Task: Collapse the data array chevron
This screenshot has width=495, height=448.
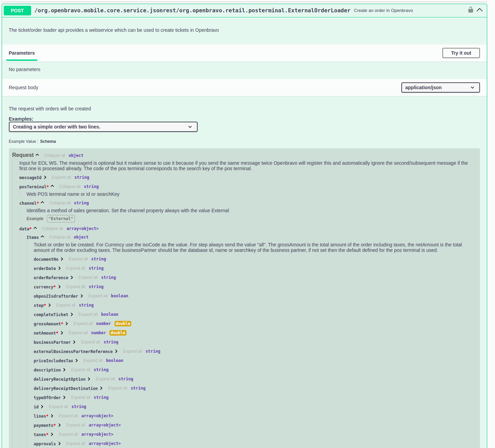Action: pos(35,229)
